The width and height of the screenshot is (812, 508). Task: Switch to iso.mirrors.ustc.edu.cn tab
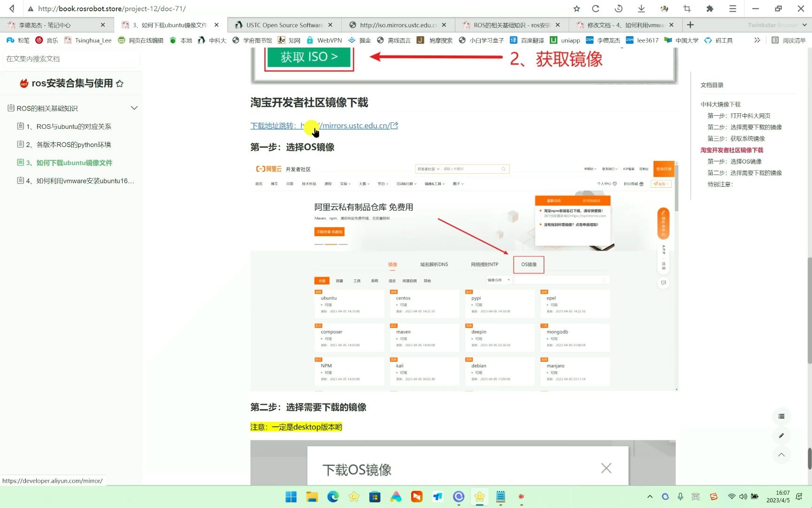pos(398,25)
